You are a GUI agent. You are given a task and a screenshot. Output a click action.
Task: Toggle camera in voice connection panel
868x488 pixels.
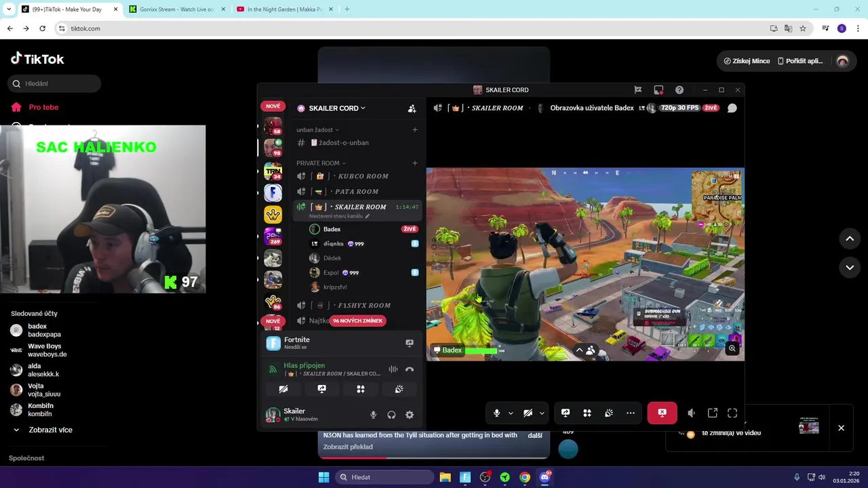(x=283, y=389)
